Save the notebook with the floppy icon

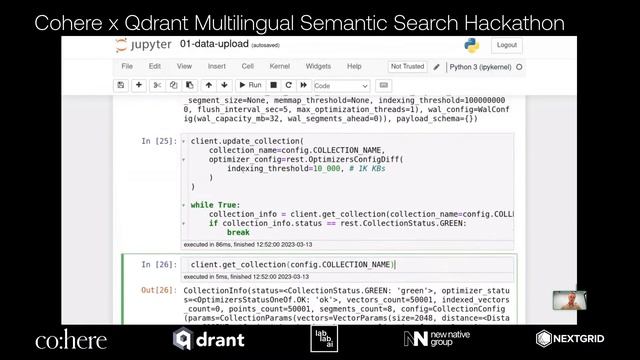[121, 85]
